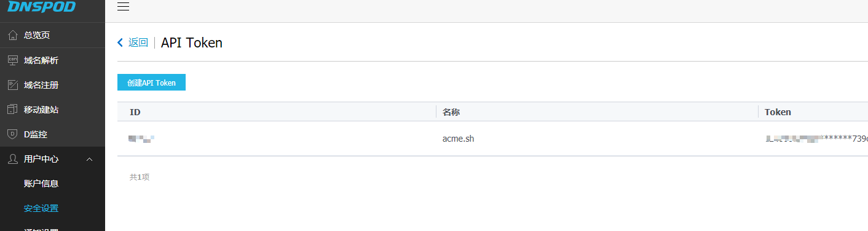This screenshot has height=231, width=868.
Task: Click the ID column header
Action: (x=135, y=112)
